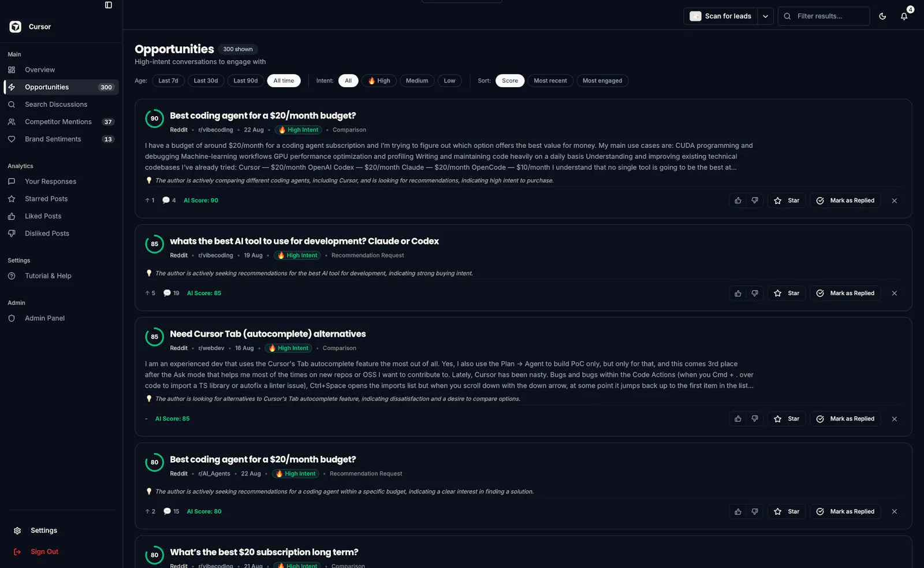
Task: Star the CUDA budget post (score 90)
Action: click(x=787, y=201)
